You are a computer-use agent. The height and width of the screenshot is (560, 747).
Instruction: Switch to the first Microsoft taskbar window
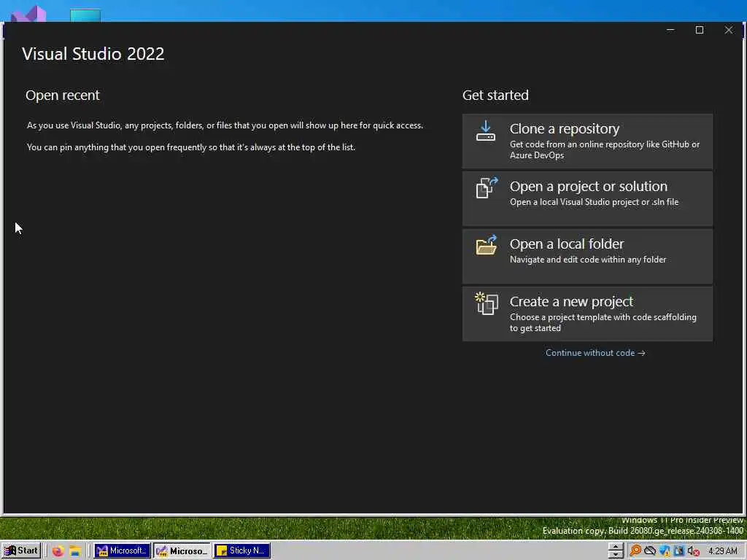[x=122, y=551]
